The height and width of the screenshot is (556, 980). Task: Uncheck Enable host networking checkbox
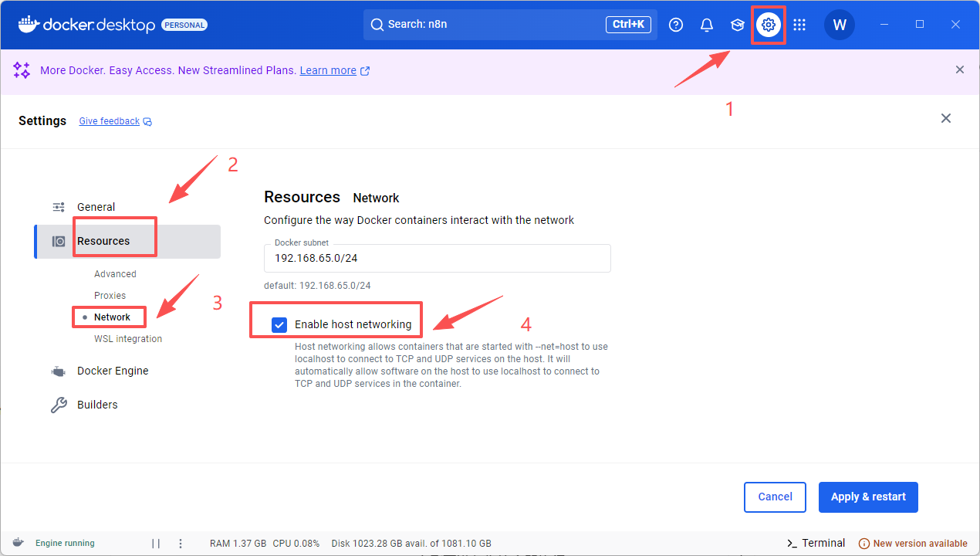point(279,324)
